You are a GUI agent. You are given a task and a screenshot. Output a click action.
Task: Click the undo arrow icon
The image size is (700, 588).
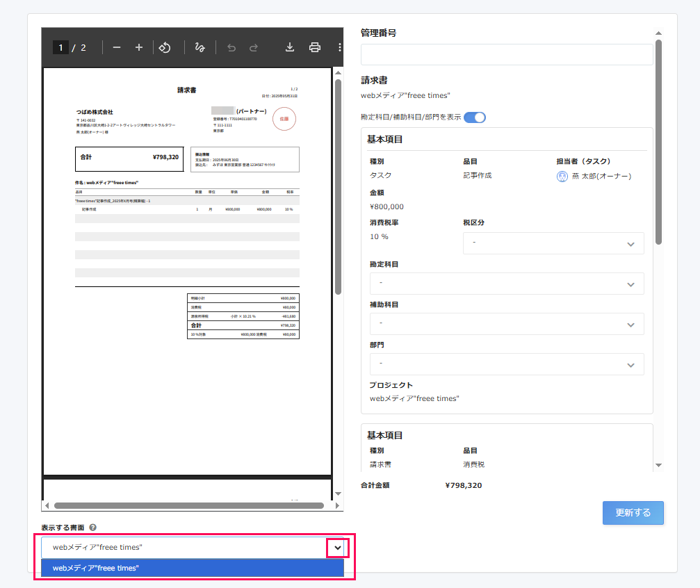pyautogui.click(x=231, y=47)
